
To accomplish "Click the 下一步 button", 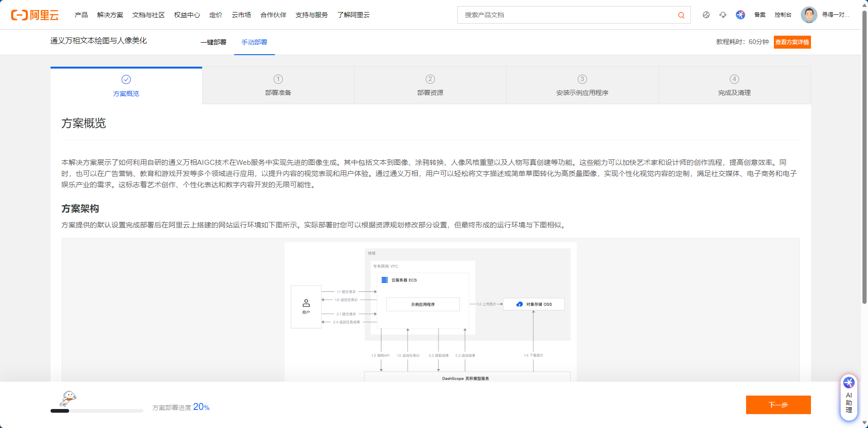I will point(779,405).
